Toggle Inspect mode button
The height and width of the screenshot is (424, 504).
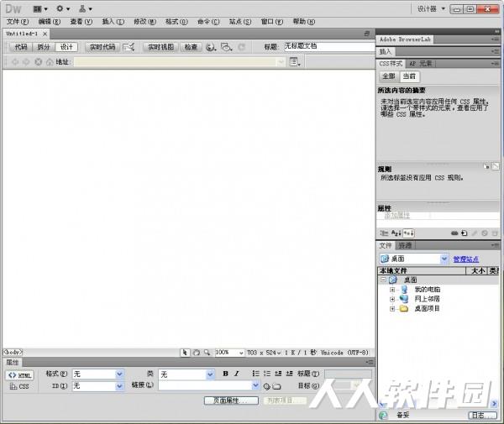(x=191, y=47)
